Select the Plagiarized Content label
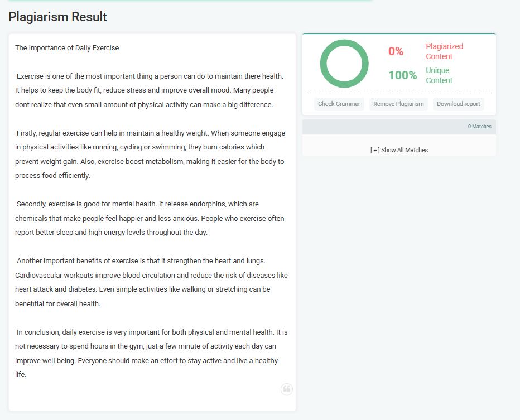520x420 pixels. [x=444, y=51]
